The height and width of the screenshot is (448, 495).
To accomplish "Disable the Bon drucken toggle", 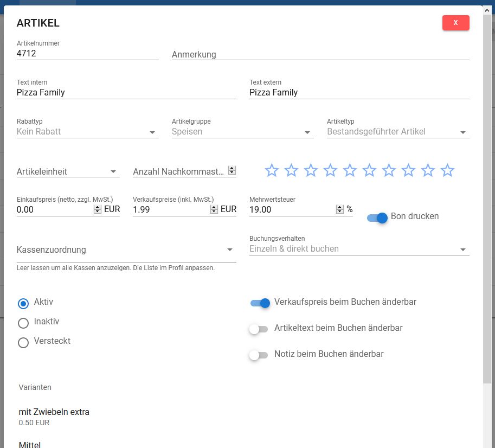I will [377, 217].
